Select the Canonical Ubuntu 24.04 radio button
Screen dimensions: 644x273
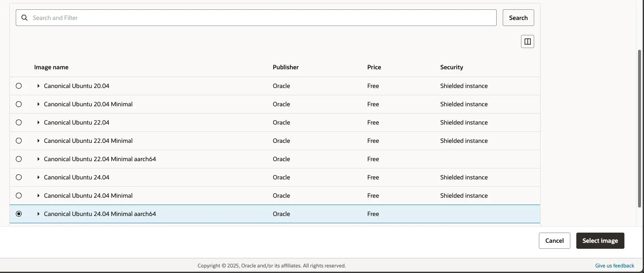18,177
